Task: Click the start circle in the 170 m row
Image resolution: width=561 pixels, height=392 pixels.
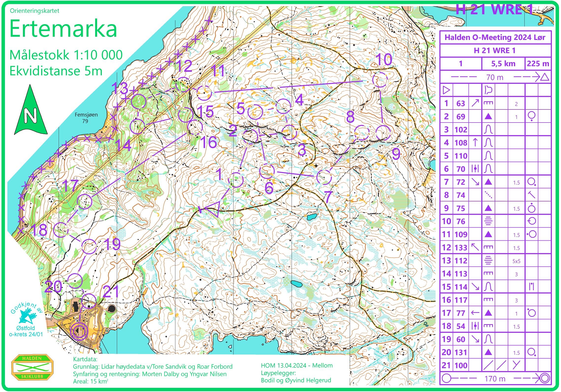Action: tap(446, 378)
